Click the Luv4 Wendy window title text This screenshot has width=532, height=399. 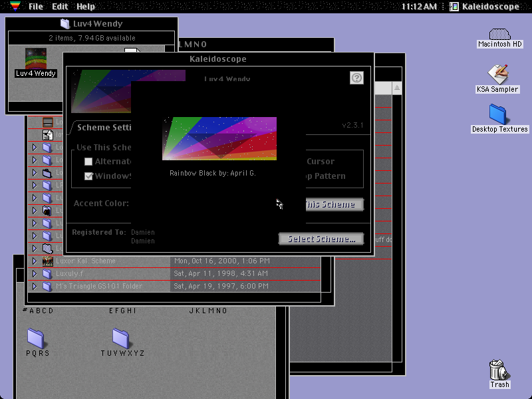click(98, 24)
